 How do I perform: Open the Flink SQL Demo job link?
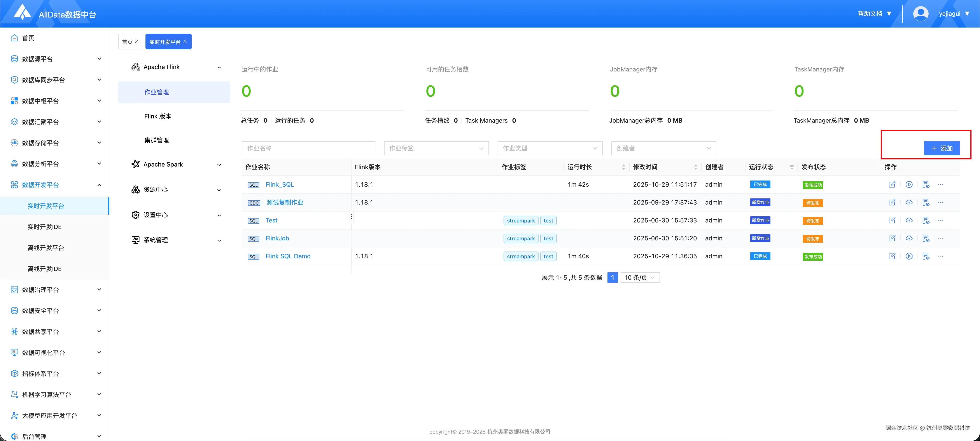[x=288, y=256]
